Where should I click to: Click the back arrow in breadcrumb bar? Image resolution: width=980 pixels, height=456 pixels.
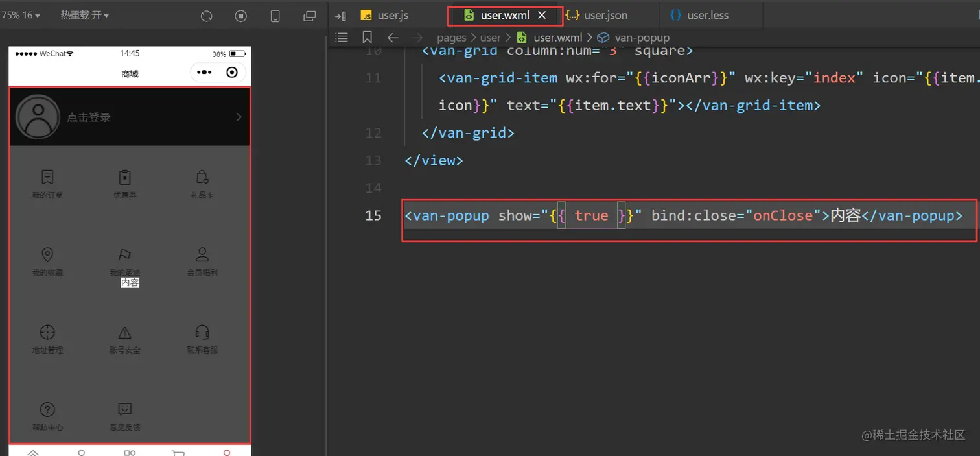coord(393,38)
